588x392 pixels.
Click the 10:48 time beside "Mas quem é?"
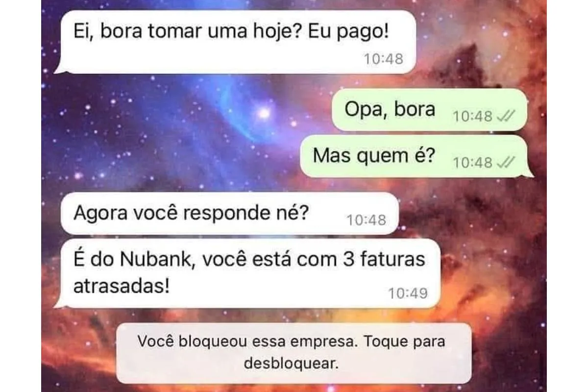473,163
